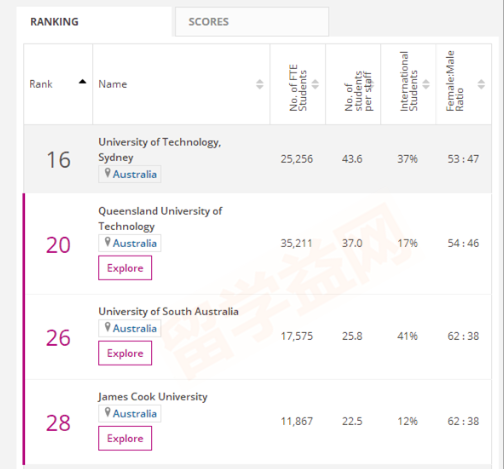Open Queensland University of Technology name
This screenshot has width=504, height=469.
(x=160, y=219)
